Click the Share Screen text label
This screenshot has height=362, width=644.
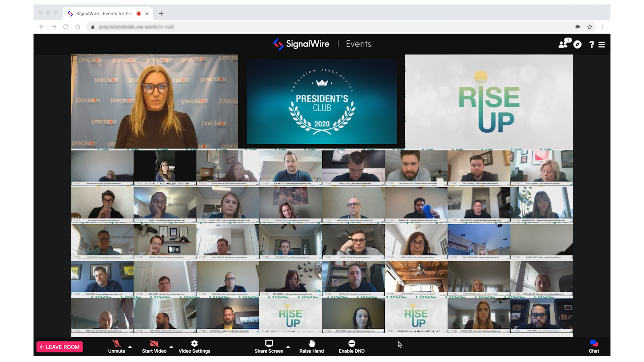click(x=269, y=351)
